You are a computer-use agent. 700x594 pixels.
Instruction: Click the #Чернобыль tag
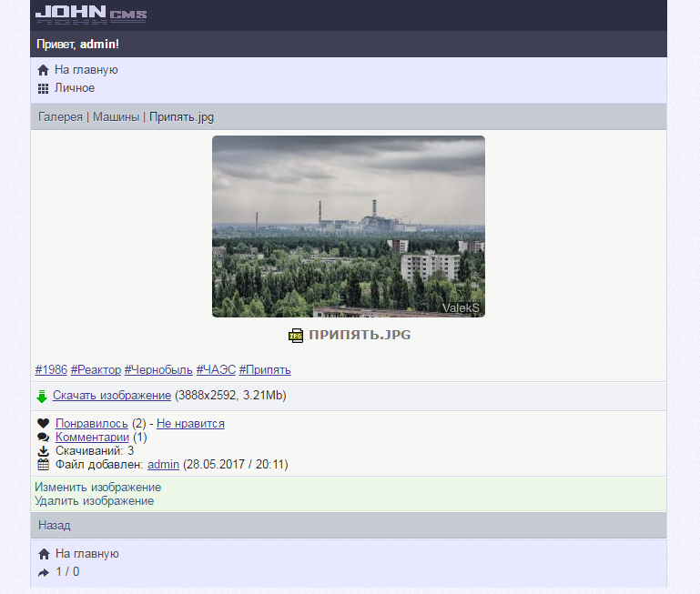coord(158,370)
